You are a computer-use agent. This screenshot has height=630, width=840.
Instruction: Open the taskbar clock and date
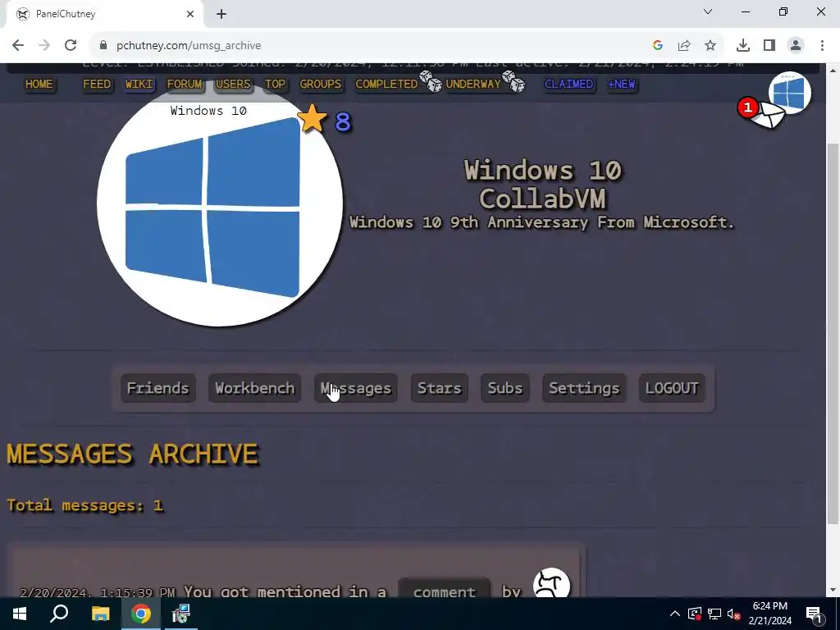tap(769, 614)
